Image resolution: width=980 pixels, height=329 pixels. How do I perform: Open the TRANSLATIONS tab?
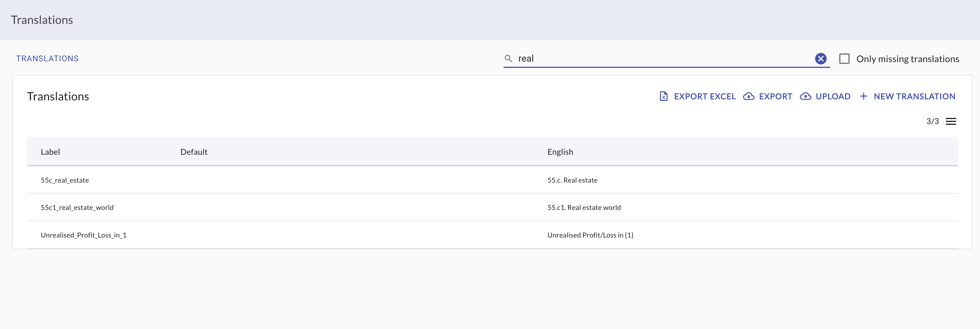[x=47, y=58]
